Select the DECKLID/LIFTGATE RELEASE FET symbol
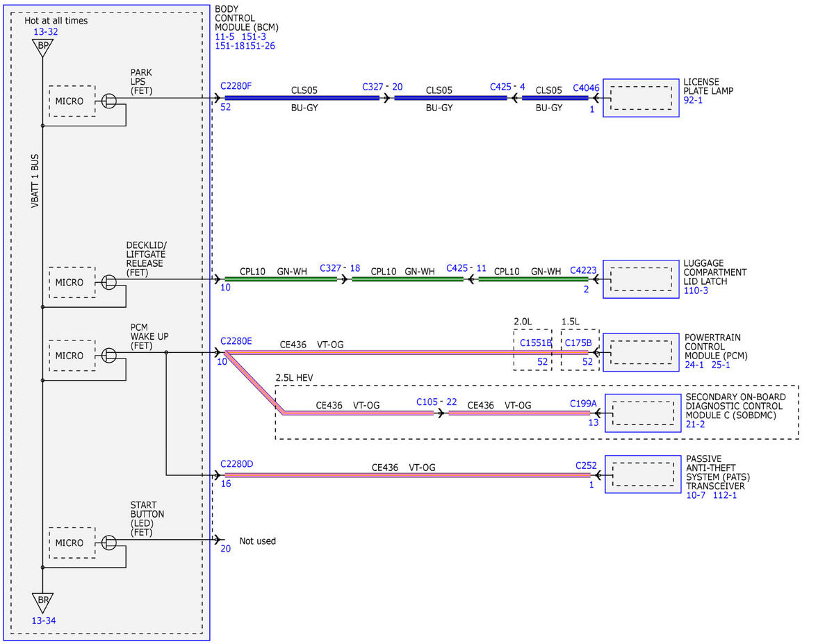The width and height of the screenshot is (834, 644). point(109,282)
